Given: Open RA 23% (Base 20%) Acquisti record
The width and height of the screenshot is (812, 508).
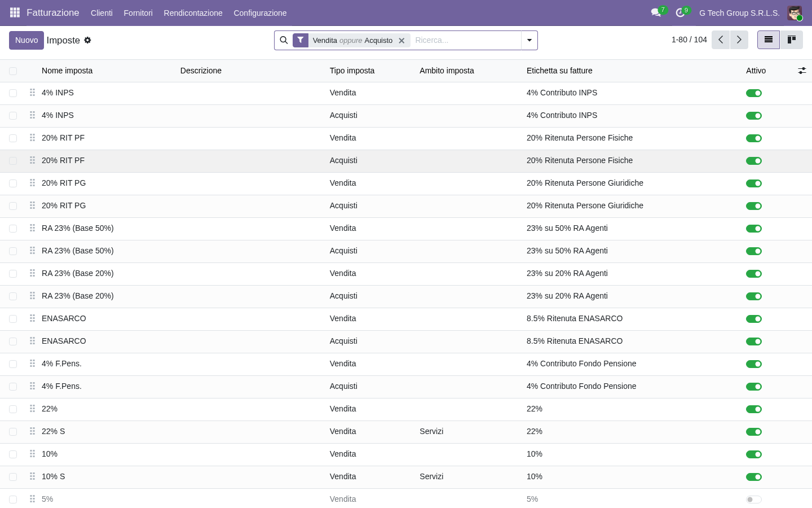Looking at the screenshot, I should click(x=78, y=296).
